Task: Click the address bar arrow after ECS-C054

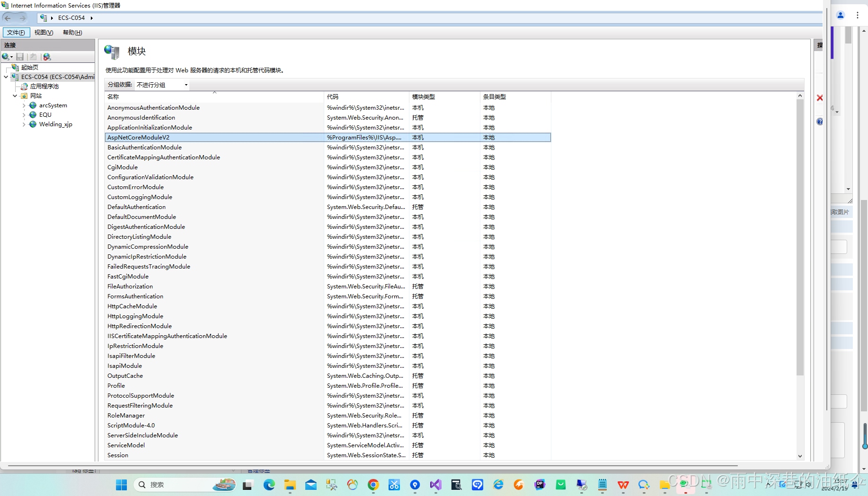Action: point(91,18)
